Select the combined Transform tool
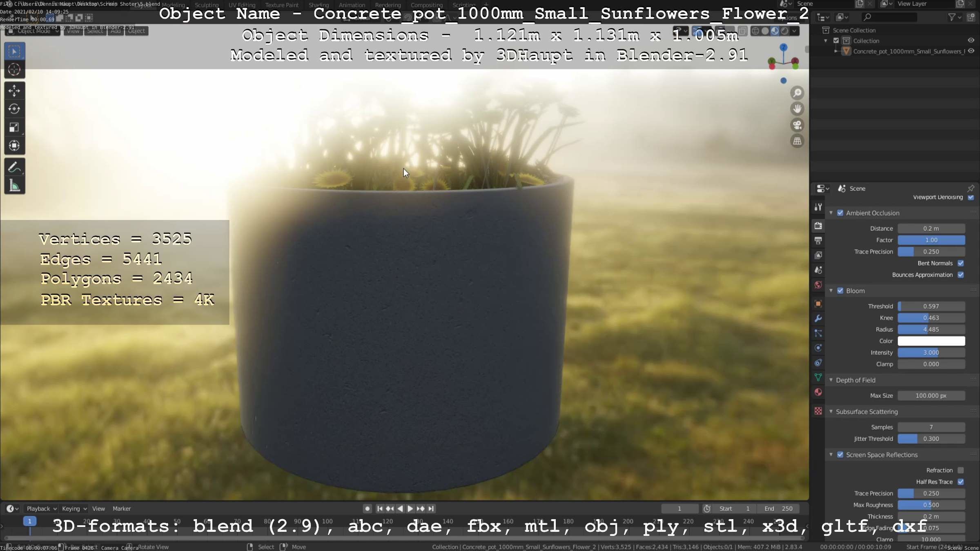This screenshot has height=551, width=980. (x=14, y=146)
